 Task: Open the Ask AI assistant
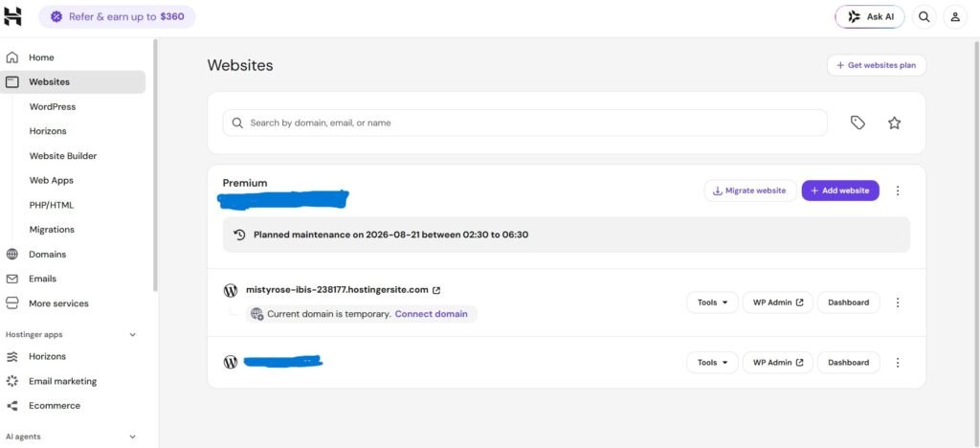click(871, 17)
